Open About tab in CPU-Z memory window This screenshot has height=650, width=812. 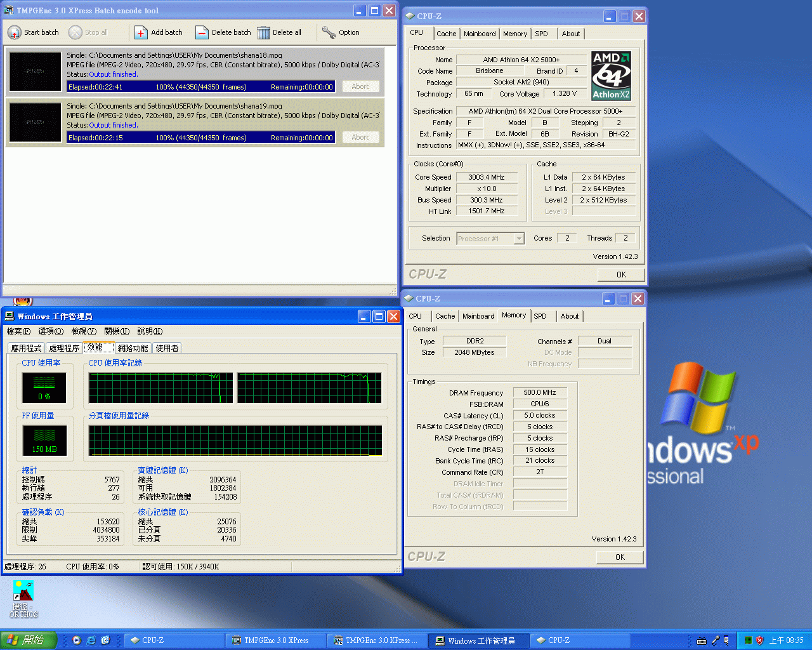(x=570, y=316)
